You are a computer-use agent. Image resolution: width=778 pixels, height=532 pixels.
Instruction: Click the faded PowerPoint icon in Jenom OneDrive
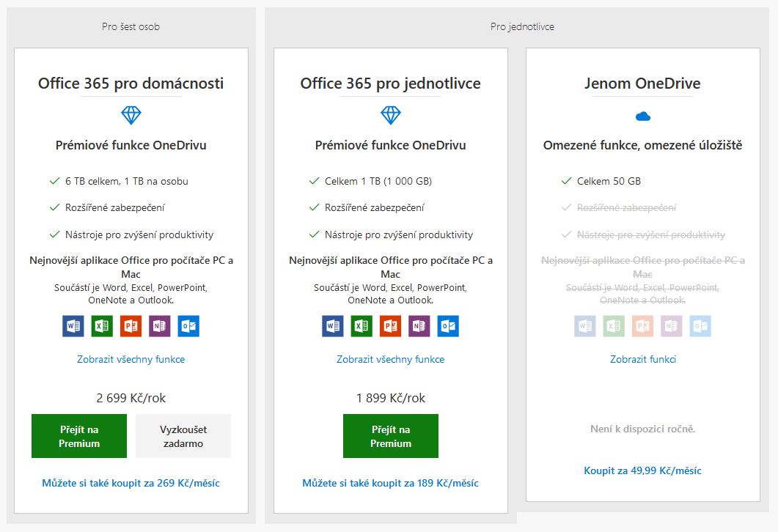pos(642,326)
